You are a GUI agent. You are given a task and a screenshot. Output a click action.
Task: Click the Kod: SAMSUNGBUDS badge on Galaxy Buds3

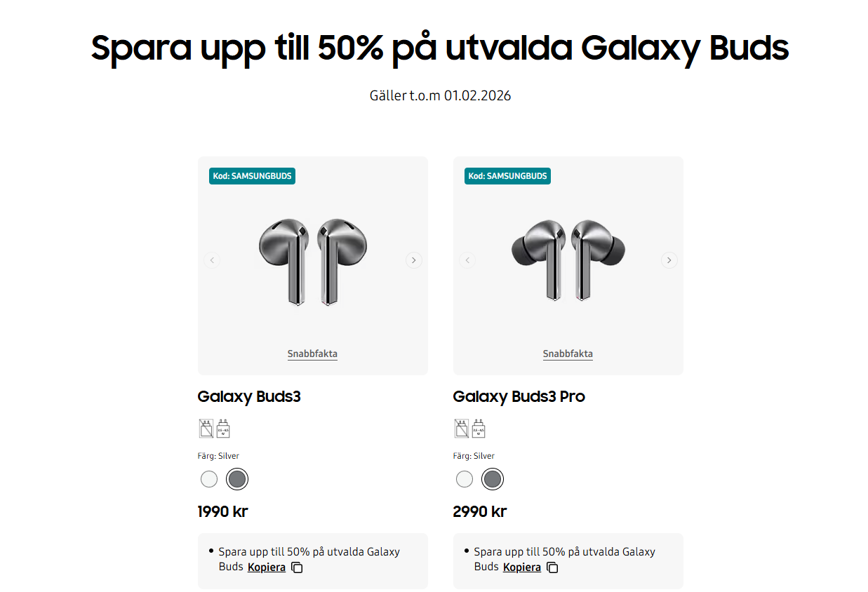251,175
